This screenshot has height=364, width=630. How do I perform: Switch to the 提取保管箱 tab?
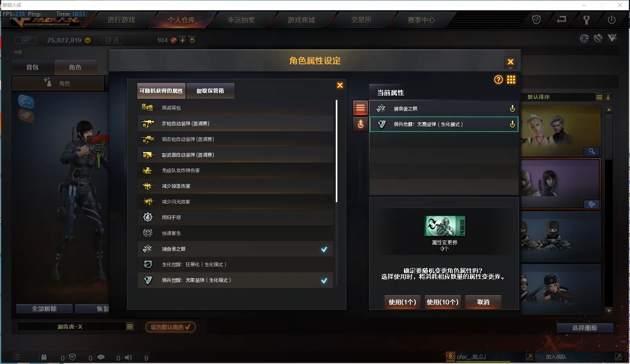210,91
